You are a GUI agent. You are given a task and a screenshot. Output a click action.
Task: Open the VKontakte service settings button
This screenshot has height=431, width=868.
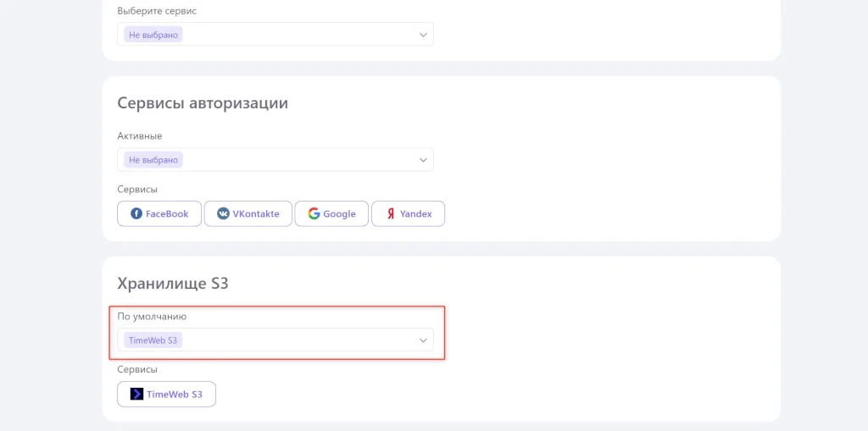pos(248,214)
